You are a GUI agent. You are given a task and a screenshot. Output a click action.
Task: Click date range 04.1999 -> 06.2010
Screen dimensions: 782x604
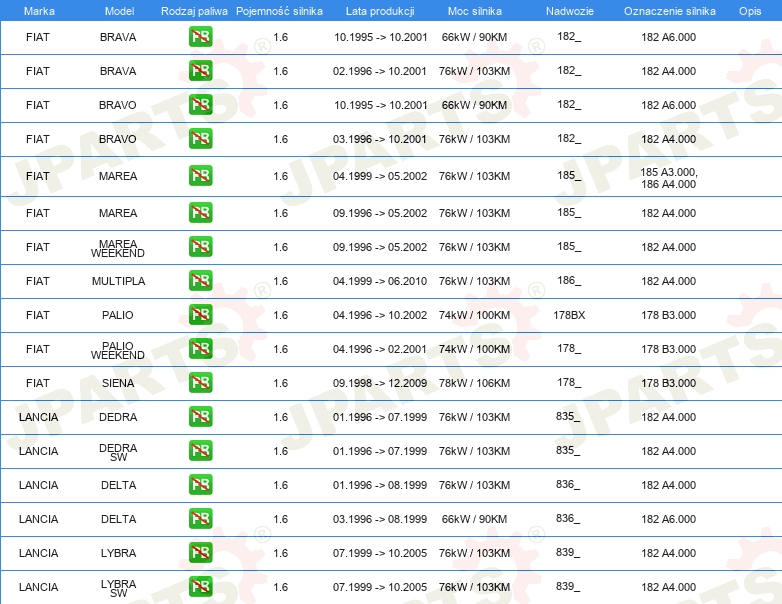380,281
